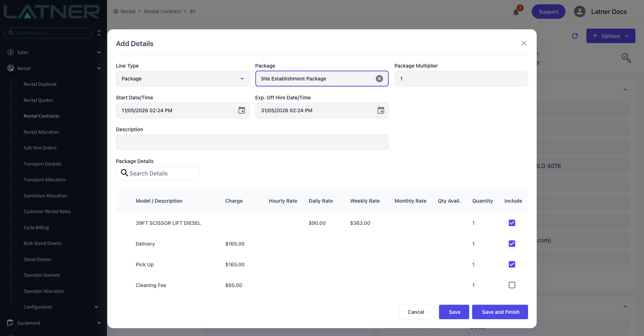Click the Cancel button
The image size is (644, 336).
416,312
